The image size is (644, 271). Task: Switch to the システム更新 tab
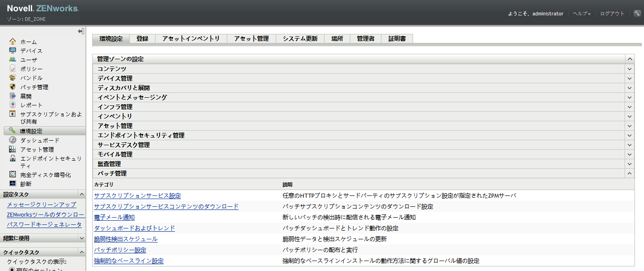(300, 39)
